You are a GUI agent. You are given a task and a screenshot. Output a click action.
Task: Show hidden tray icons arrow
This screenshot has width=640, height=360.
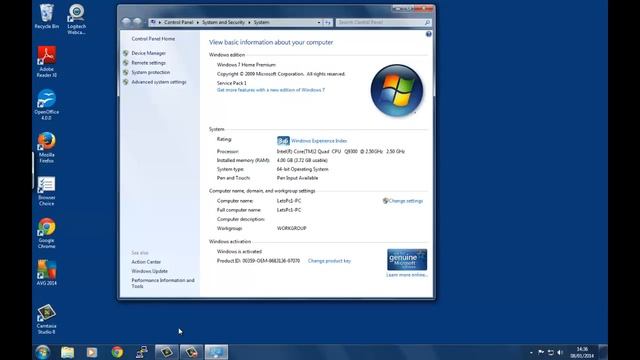pyautogui.click(x=531, y=352)
